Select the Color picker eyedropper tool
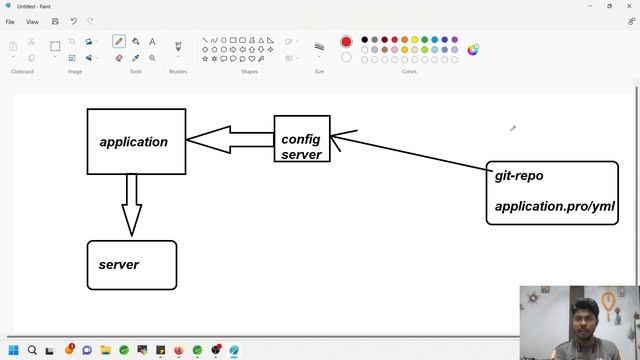 (136, 58)
